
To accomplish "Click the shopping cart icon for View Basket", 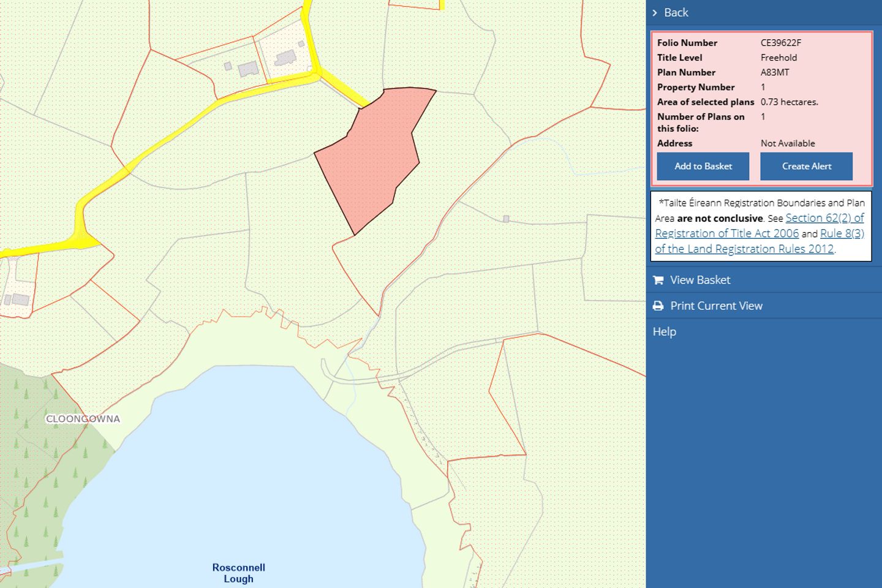I will point(658,280).
